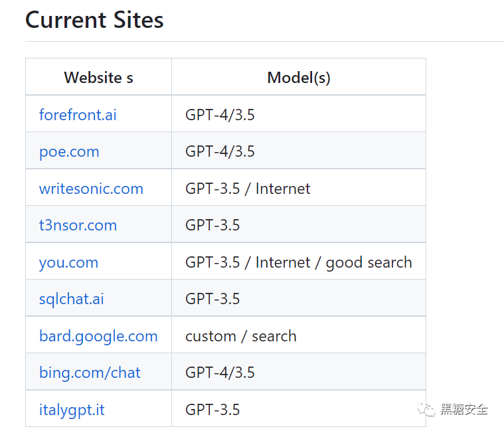Open the sqlchat.ai link
Screen dimensions: 504x431
pyautogui.click(x=72, y=299)
